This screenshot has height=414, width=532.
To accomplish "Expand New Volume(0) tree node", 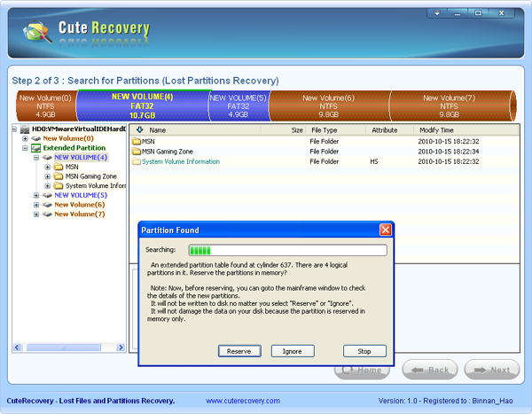I will (25, 138).
